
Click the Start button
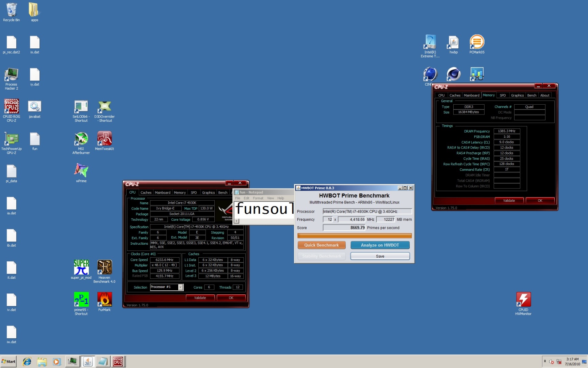pos(9,362)
